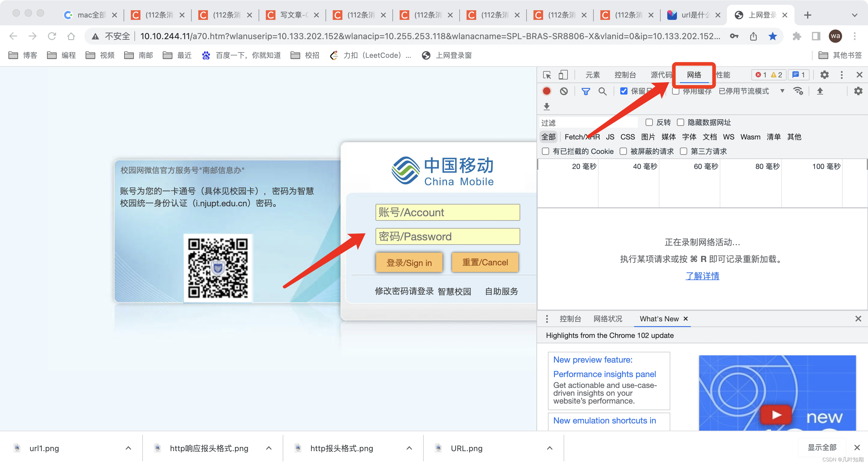Toggle device toolbar emulation icon
Screen dimensions: 868x465
[563, 75]
